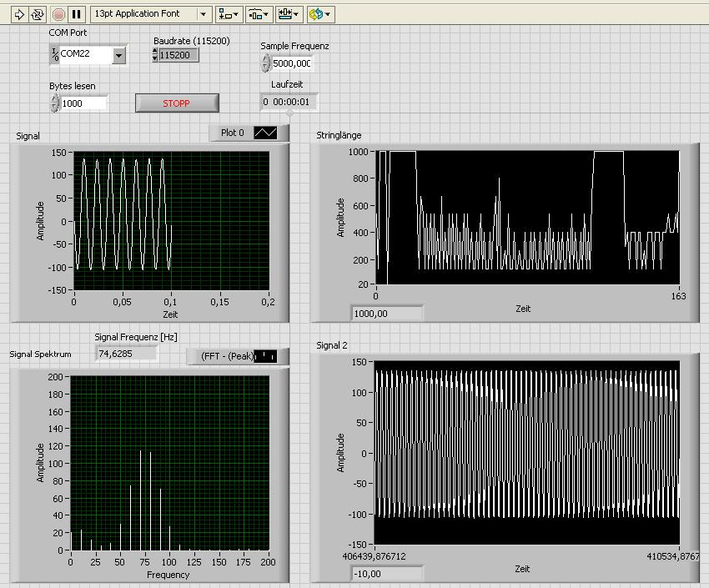The height and width of the screenshot is (588, 709).
Task: Click the Sample Frequenz stepper arrows
Action: tap(266, 63)
